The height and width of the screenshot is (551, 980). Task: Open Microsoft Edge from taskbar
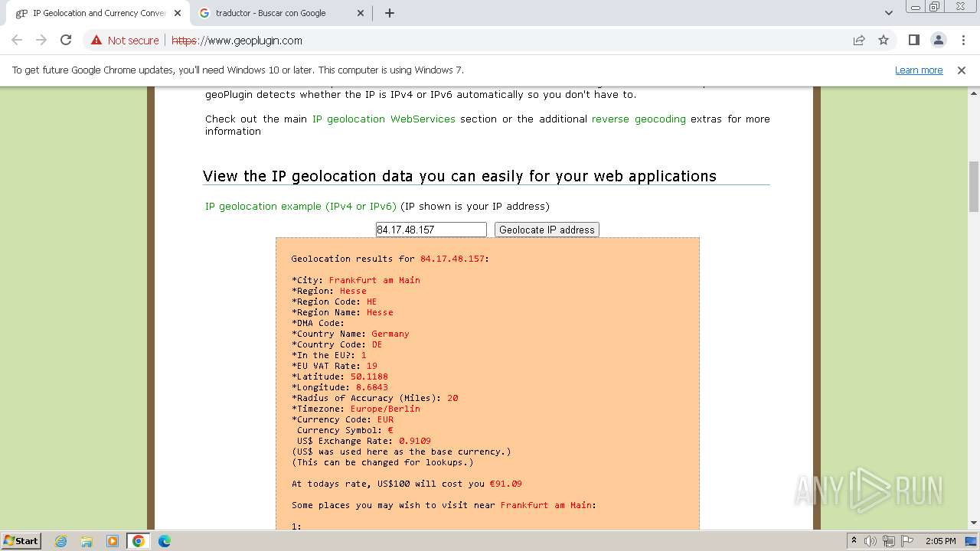(x=164, y=541)
